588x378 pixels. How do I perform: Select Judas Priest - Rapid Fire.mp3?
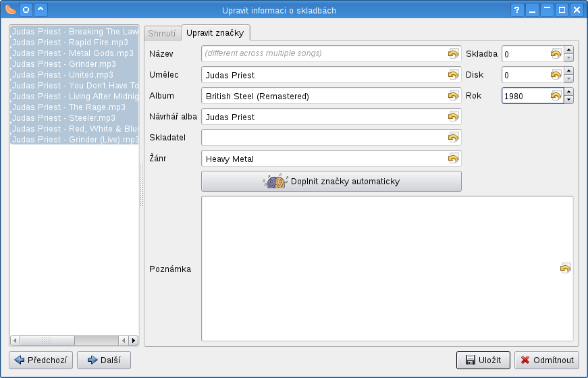(x=74, y=43)
